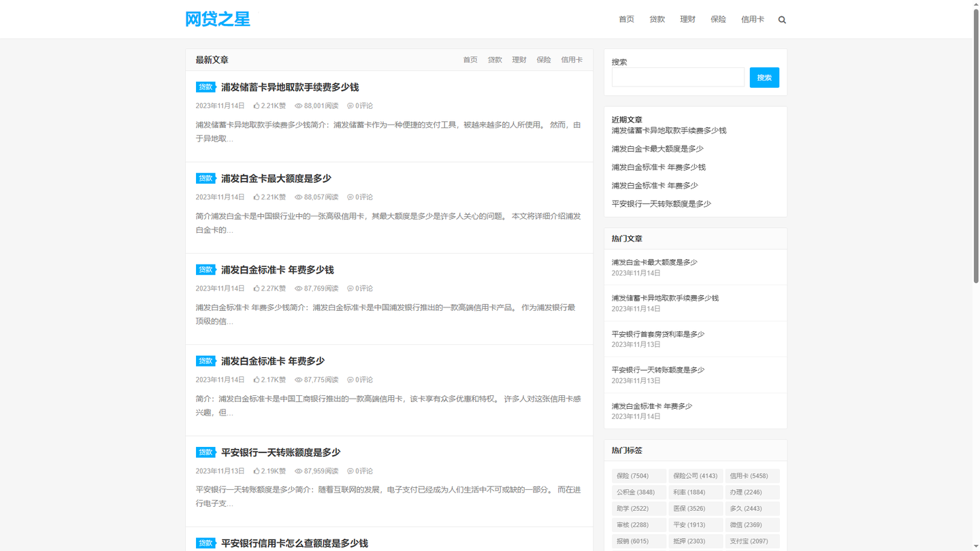
Task: Click the 贷款 badge beside 浦发储蓄卡异地取款手续费多少钱
Action: [206, 87]
